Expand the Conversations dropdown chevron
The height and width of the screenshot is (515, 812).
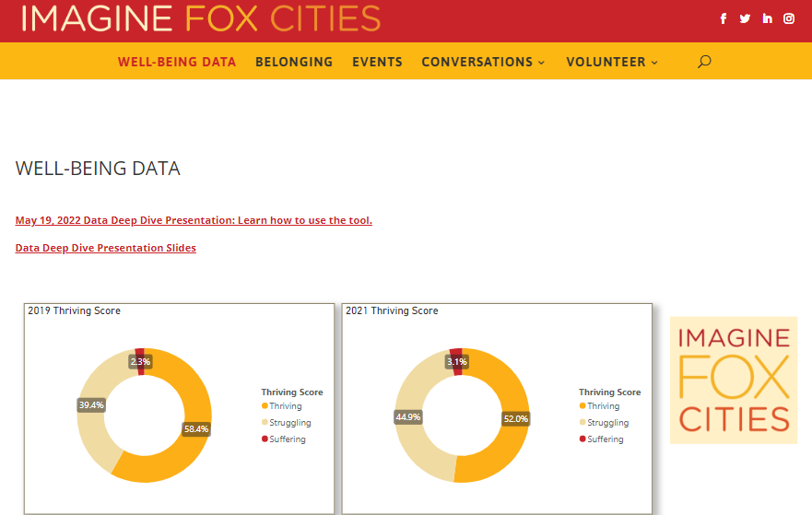[x=542, y=62]
